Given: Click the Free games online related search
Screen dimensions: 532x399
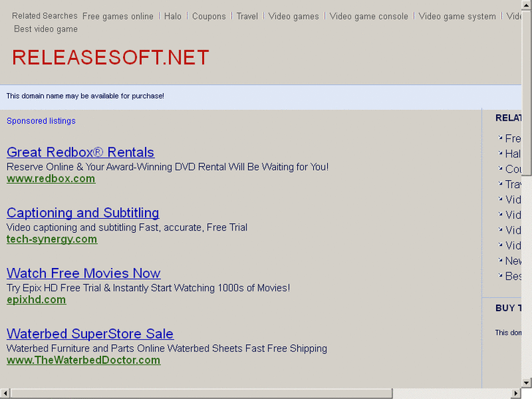Looking at the screenshot, I should 118,16.
